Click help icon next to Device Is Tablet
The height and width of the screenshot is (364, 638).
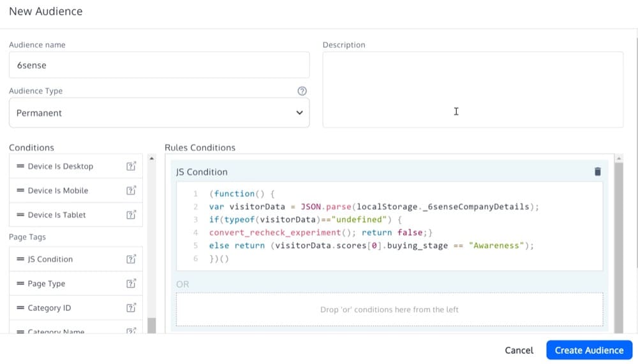(x=131, y=215)
